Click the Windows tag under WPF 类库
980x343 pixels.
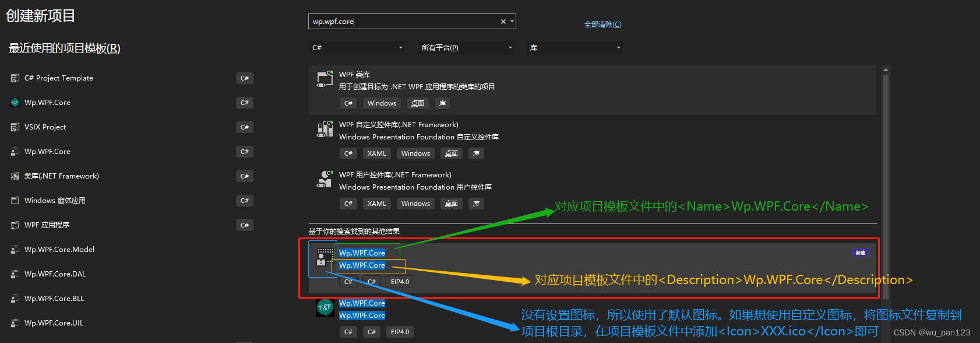(x=382, y=103)
